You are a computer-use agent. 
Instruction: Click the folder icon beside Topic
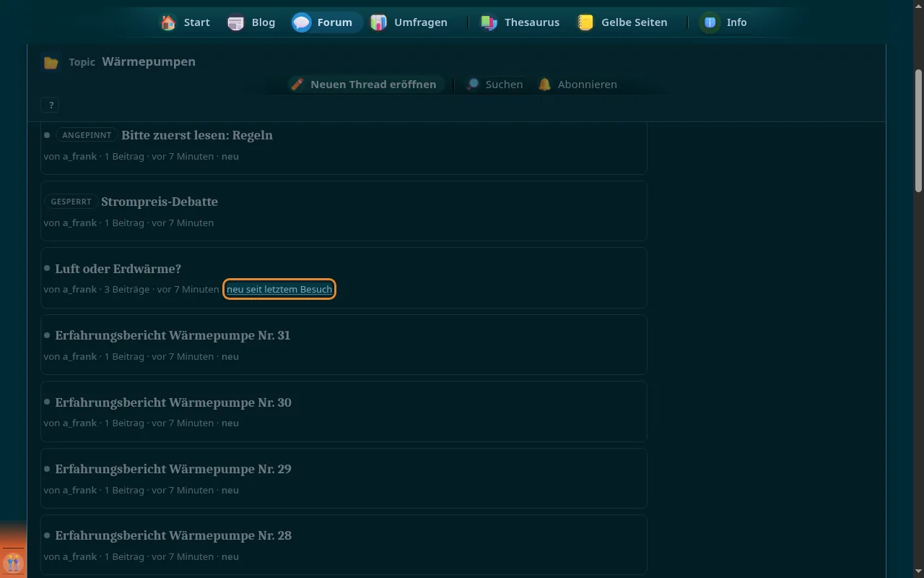pyautogui.click(x=51, y=63)
